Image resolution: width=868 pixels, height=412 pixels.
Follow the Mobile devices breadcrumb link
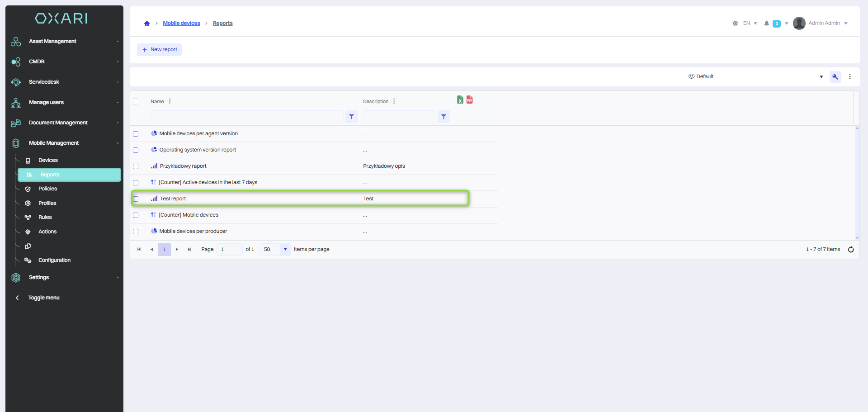[x=181, y=24]
